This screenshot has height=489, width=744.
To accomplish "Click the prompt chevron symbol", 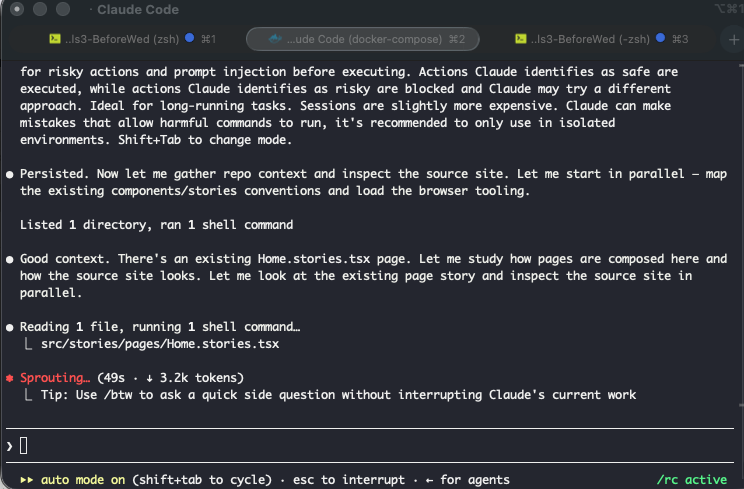I will pyautogui.click(x=9, y=446).
